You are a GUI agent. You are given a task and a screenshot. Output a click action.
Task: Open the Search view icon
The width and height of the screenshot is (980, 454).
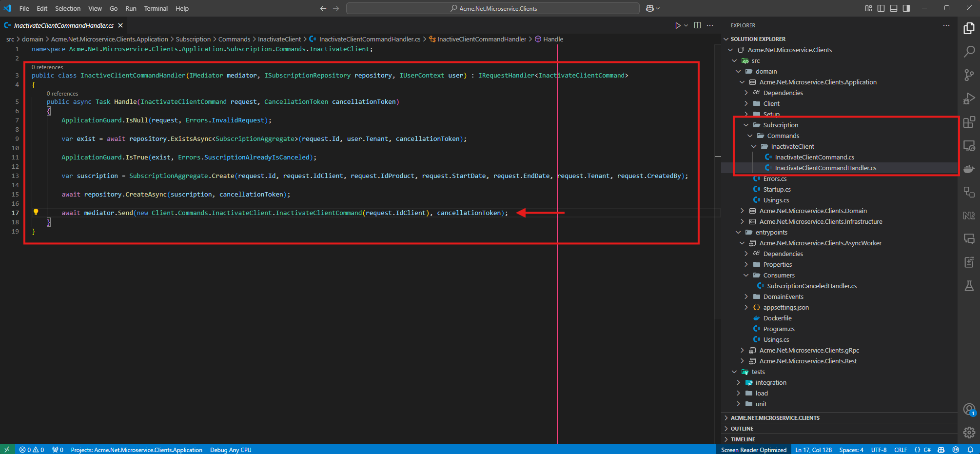(x=969, y=51)
